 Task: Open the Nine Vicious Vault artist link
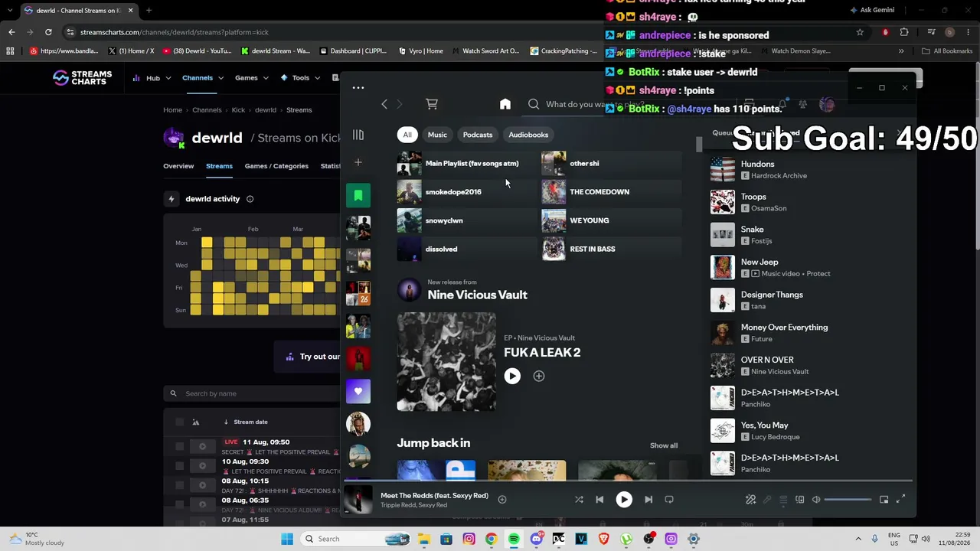pos(477,295)
